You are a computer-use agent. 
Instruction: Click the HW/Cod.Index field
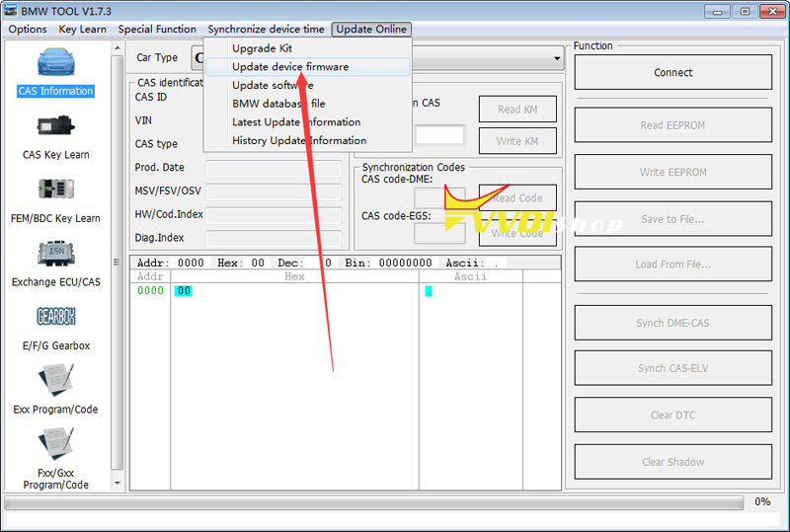pyautogui.click(x=275, y=214)
